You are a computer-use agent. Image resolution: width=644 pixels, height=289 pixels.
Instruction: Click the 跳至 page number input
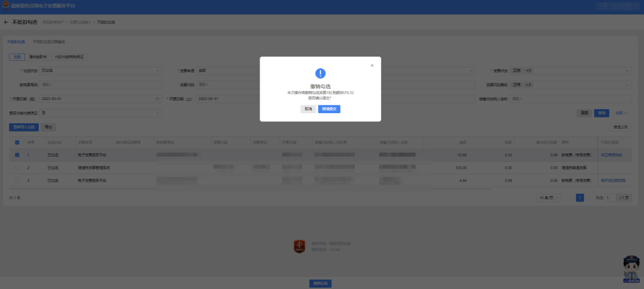[x=610, y=198]
